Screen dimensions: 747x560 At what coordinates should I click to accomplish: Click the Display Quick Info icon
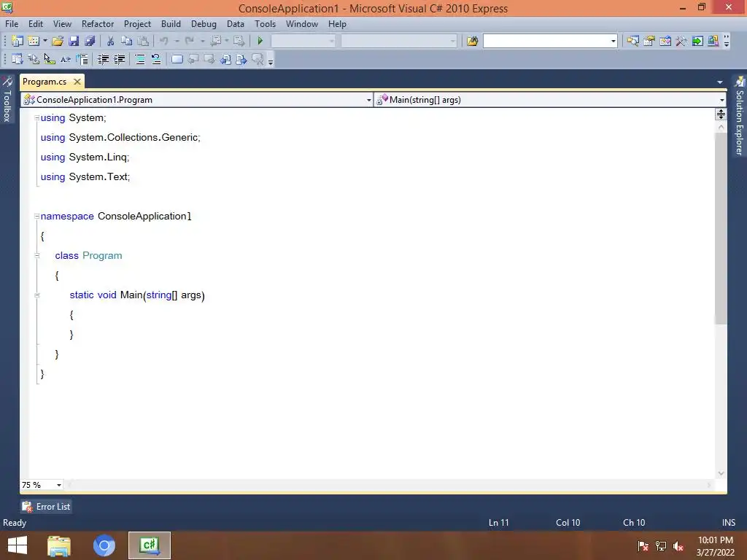click(x=49, y=60)
